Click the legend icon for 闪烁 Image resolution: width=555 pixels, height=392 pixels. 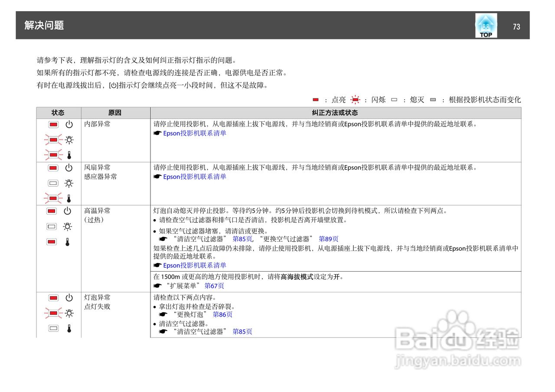point(356,100)
